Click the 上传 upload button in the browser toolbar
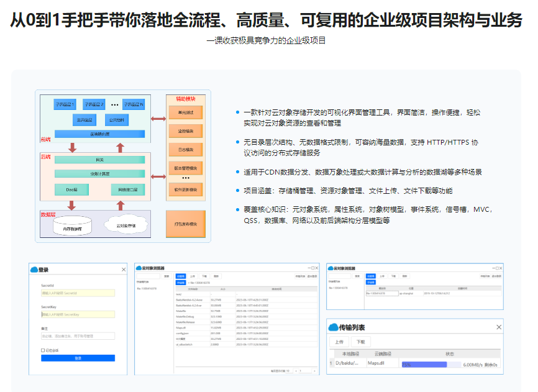538x392 pixels. pos(193,277)
